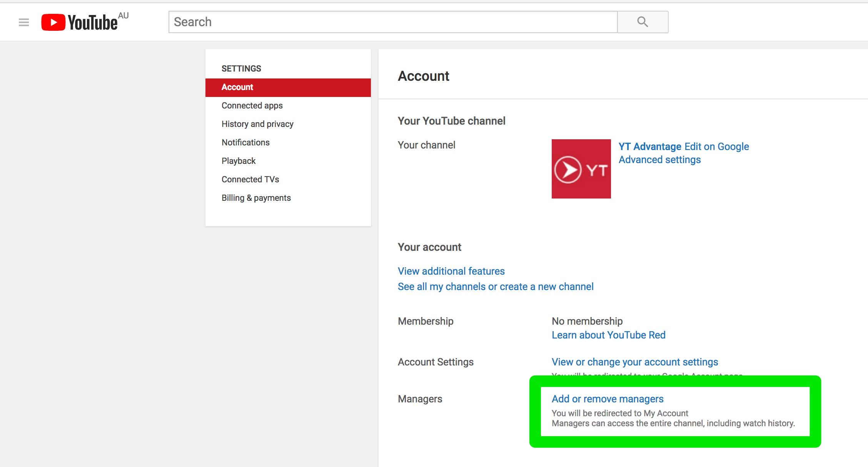Focus the Search input field
The width and height of the screenshot is (868, 467).
393,22
